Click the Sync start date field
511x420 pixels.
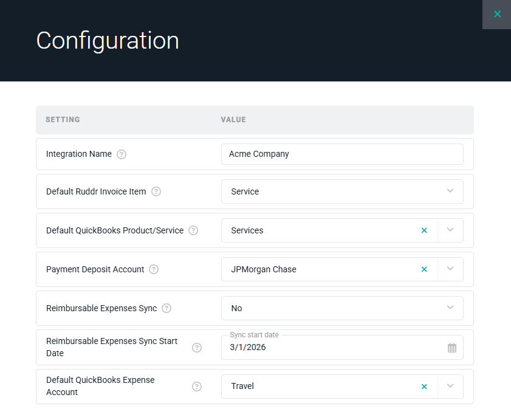pyautogui.click(x=334, y=348)
